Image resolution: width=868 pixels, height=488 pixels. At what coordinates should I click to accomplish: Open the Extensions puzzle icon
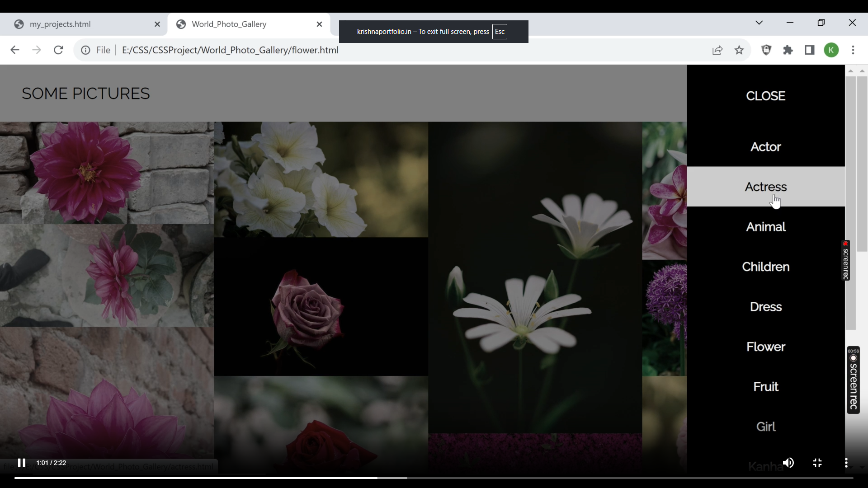click(788, 50)
